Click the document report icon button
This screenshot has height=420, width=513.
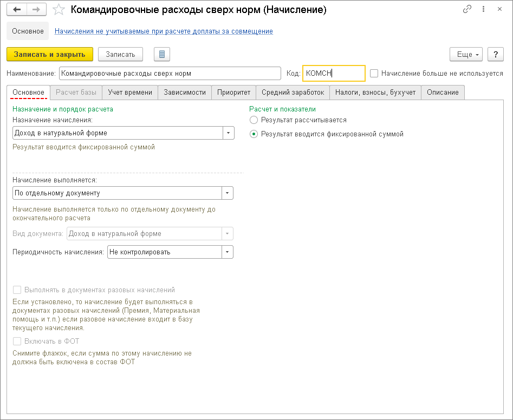point(162,54)
